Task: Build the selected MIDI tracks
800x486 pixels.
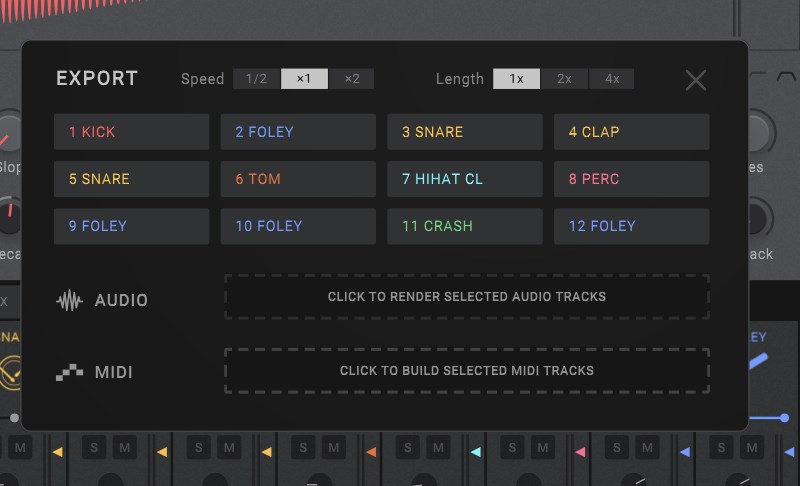Action: 467,370
